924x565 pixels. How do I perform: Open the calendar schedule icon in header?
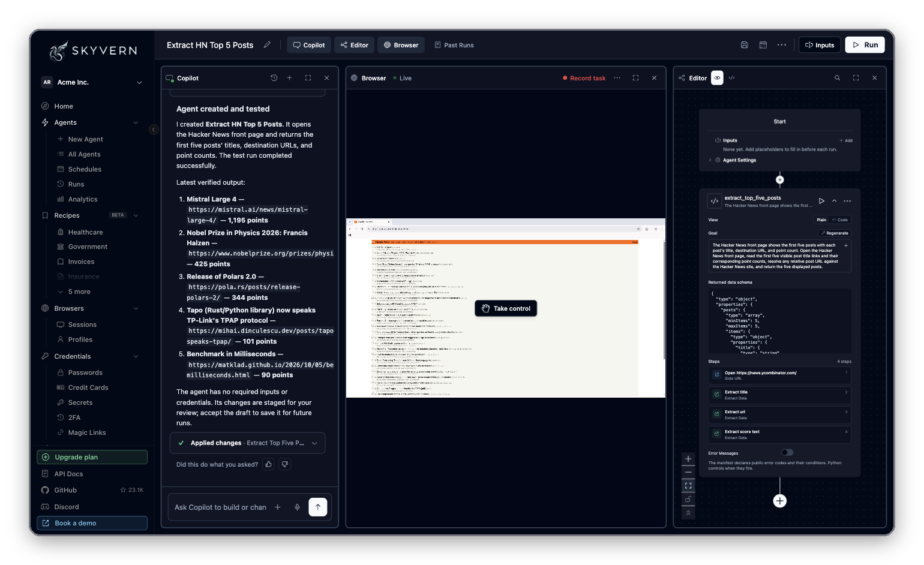coord(763,45)
